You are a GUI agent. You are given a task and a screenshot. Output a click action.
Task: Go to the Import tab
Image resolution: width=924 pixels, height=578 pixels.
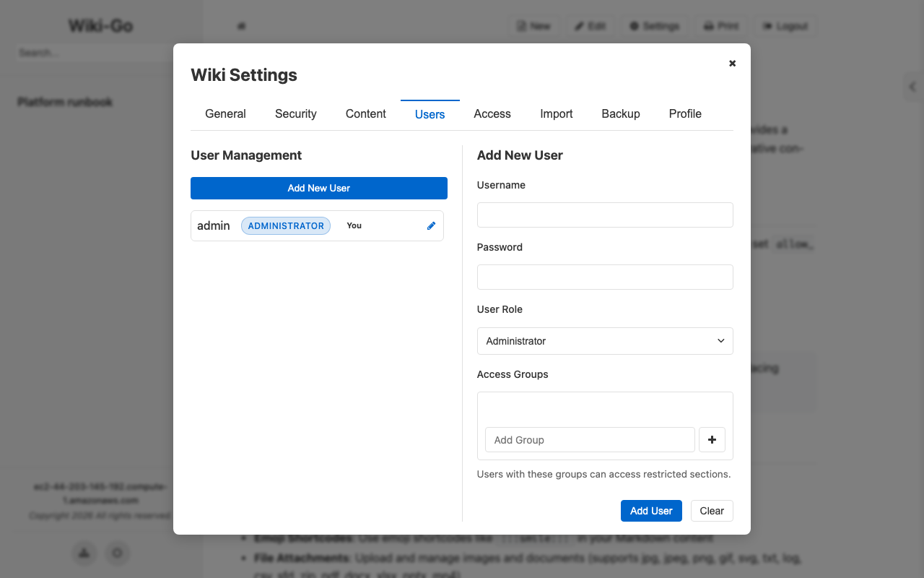tap(557, 114)
